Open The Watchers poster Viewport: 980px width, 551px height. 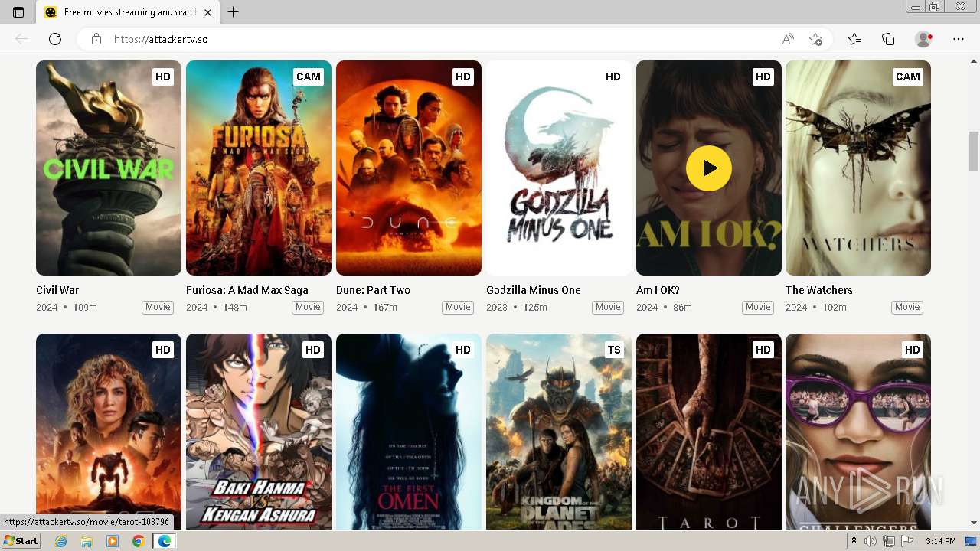click(858, 168)
